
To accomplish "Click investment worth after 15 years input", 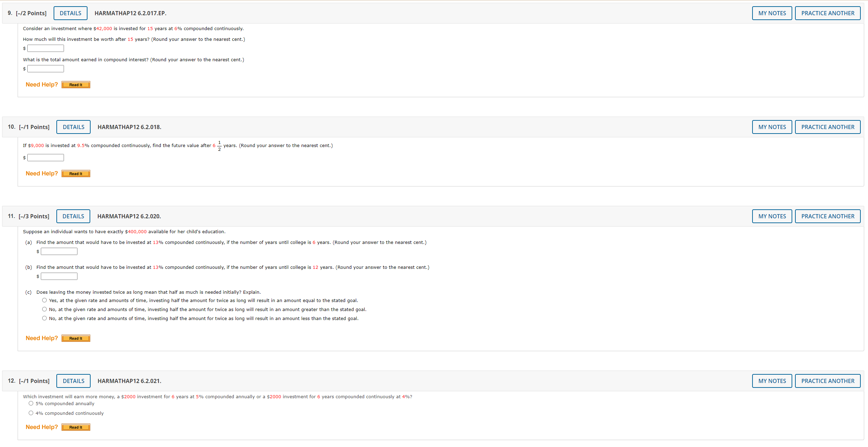I will tap(46, 48).
